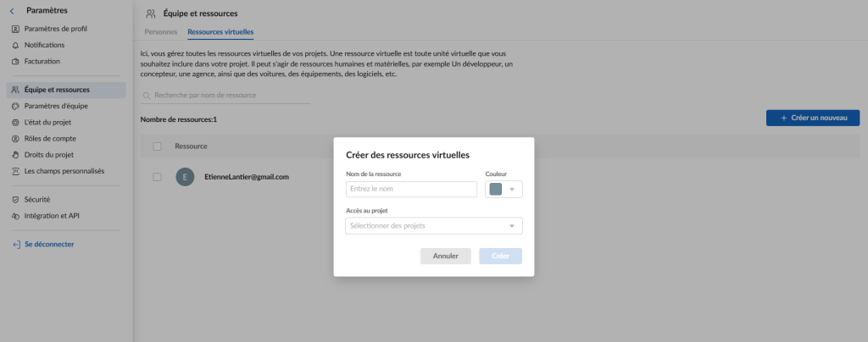Switch to the Personnes tab
Screen dimensions: 868x342
160,32
